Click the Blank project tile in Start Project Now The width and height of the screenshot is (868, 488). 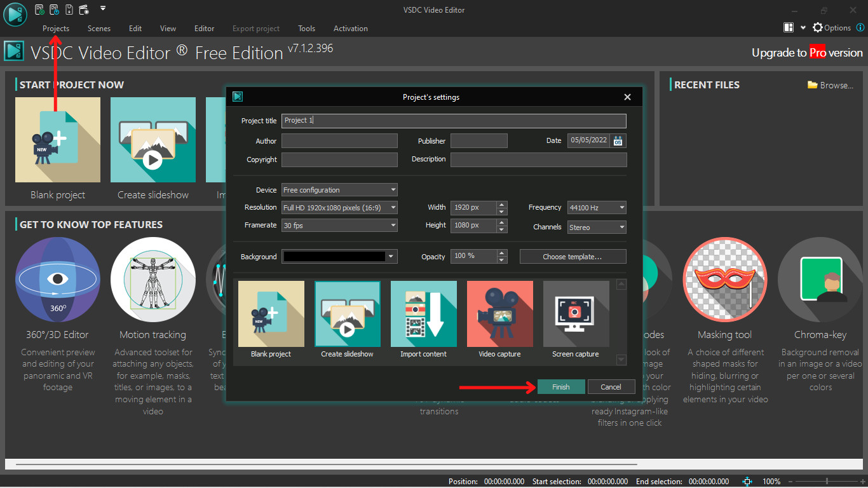coord(58,140)
